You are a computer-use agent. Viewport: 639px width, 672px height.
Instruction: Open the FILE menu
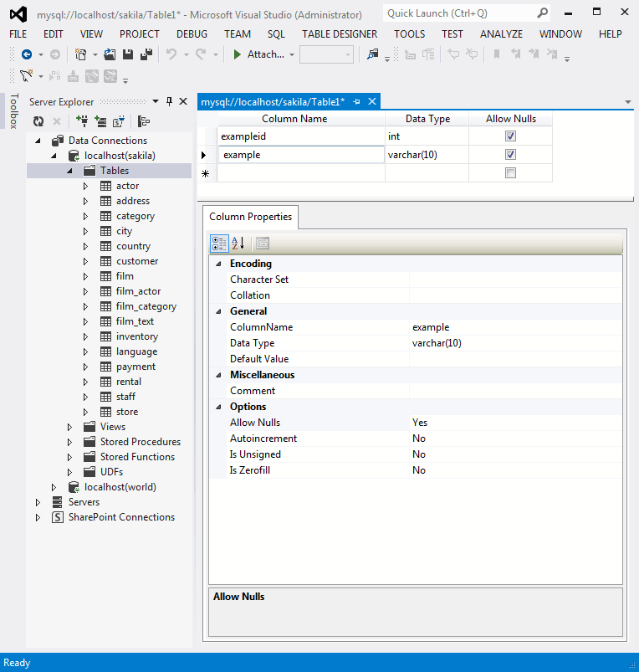18,33
